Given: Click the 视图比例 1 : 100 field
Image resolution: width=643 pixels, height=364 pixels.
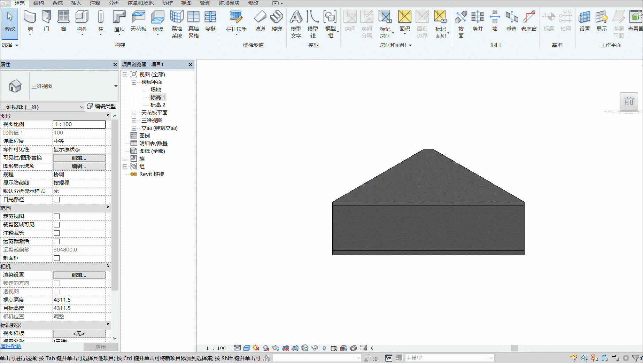Looking at the screenshot, I should [79, 124].
